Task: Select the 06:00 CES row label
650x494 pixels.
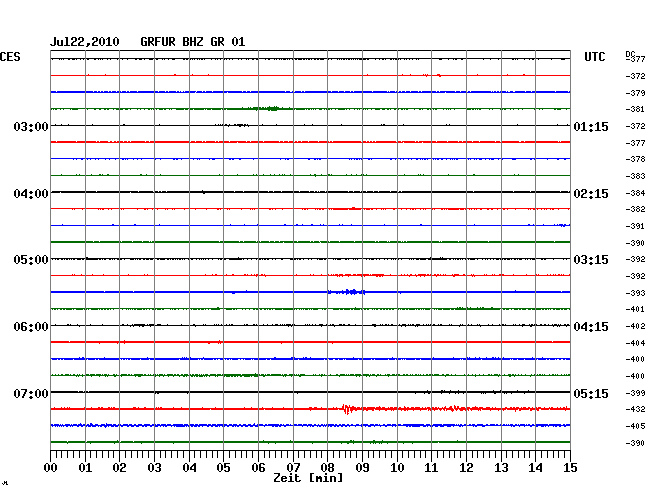Action: (31, 327)
